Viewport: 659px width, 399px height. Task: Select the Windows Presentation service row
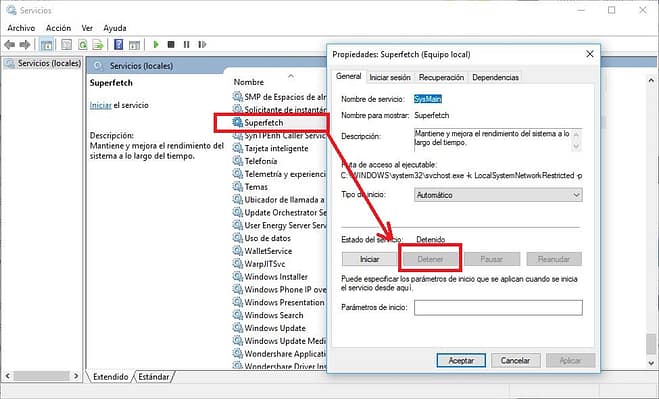280,302
